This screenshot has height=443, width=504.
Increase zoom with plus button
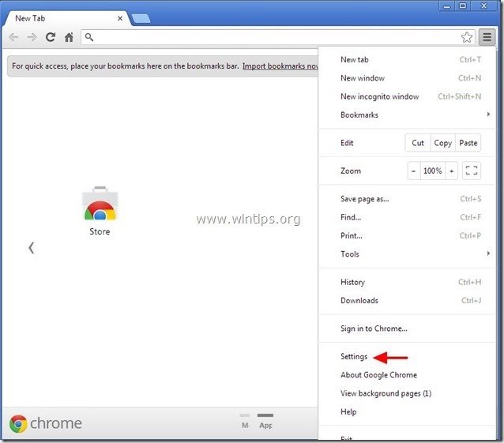point(451,171)
